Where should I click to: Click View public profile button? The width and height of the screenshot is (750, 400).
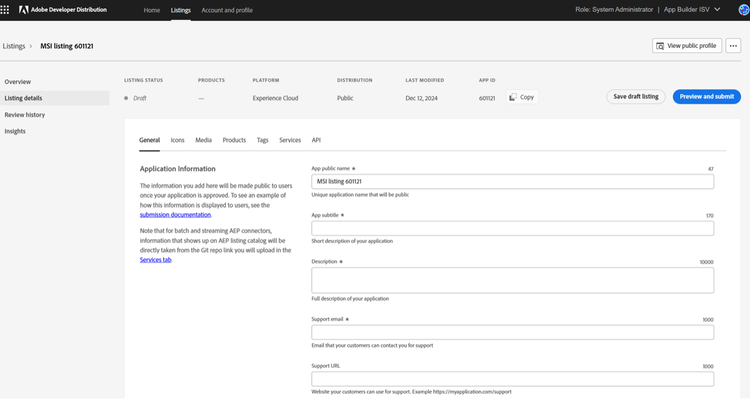click(x=686, y=46)
